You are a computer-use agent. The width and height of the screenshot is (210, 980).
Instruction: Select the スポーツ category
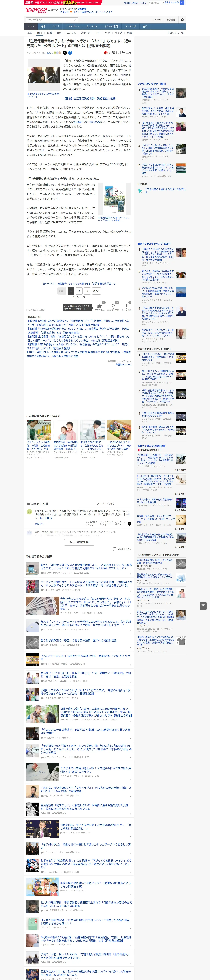coord(86,33)
